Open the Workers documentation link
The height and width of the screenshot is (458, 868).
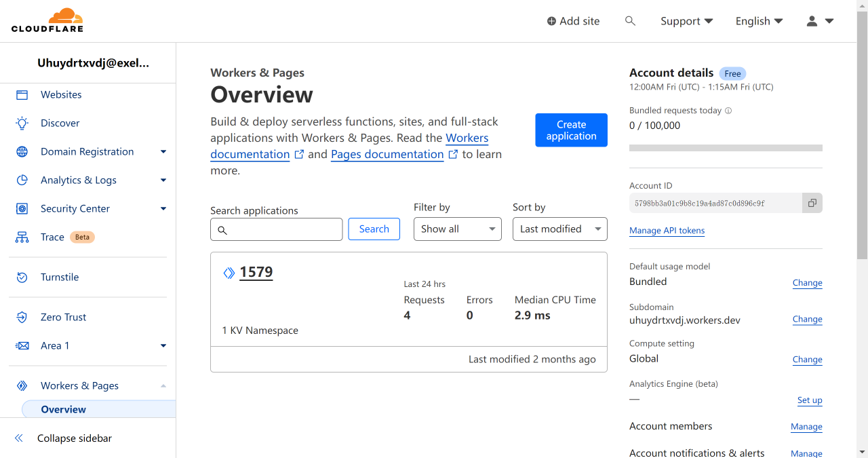point(349,146)
